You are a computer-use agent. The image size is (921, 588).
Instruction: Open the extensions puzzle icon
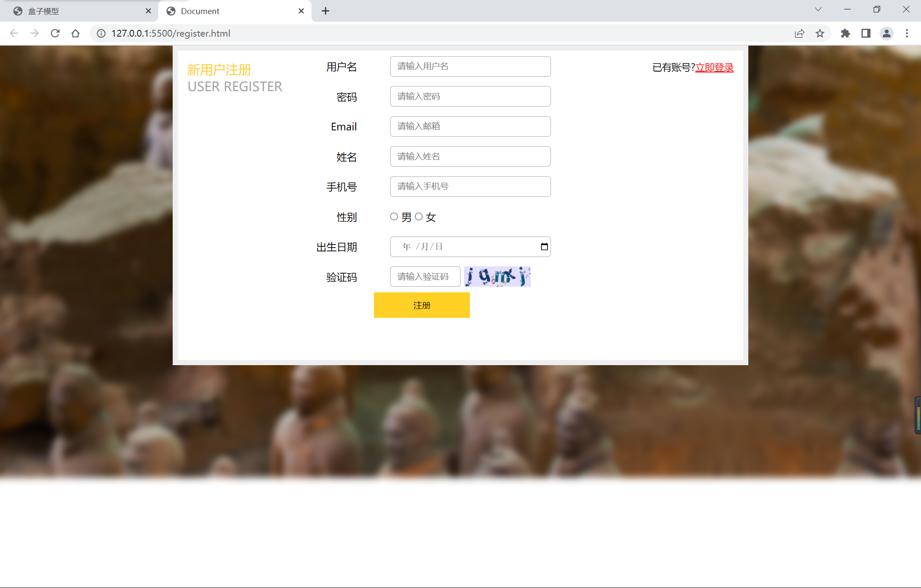[x=845, y=33]
